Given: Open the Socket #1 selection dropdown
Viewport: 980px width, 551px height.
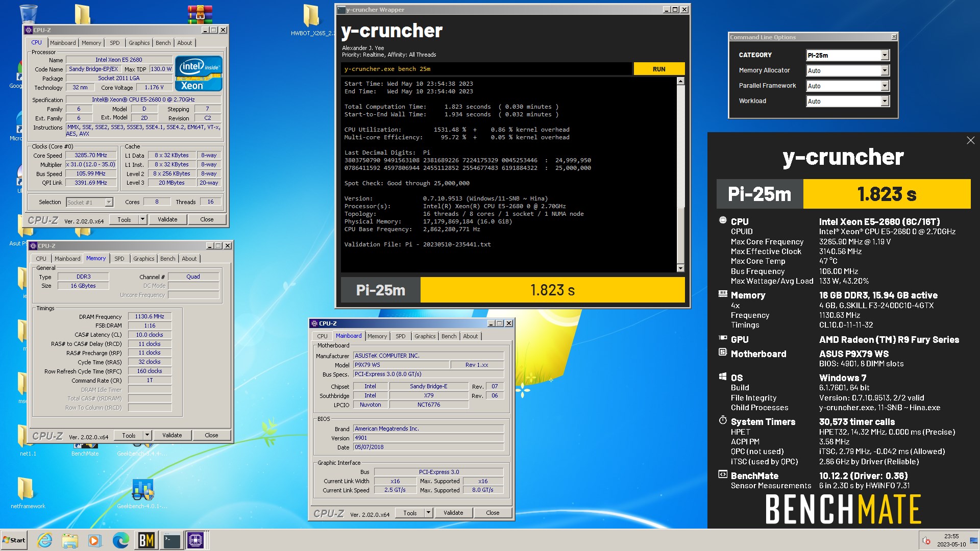Looking at the screenshot, I should tap(90, 203).
